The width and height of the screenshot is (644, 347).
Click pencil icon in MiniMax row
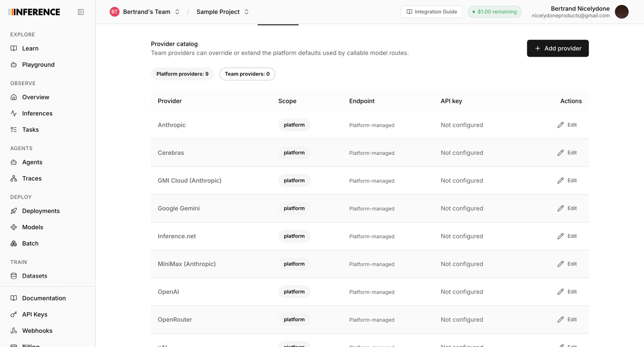point(561,264)
